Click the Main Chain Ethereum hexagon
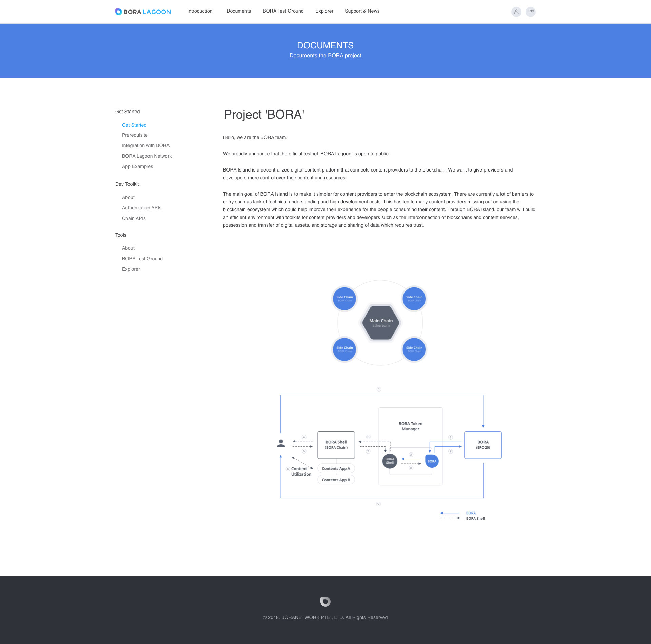 click(x=380, y=323)
